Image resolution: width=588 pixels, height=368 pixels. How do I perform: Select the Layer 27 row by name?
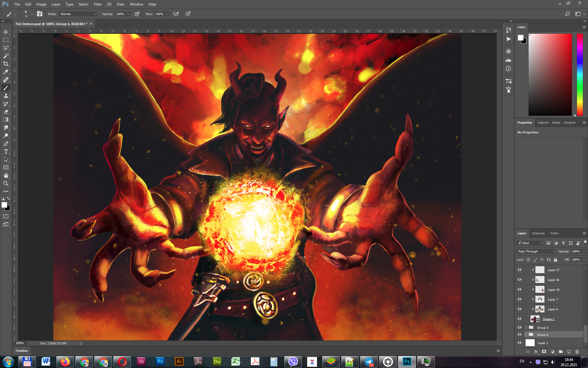click(553, 270)
